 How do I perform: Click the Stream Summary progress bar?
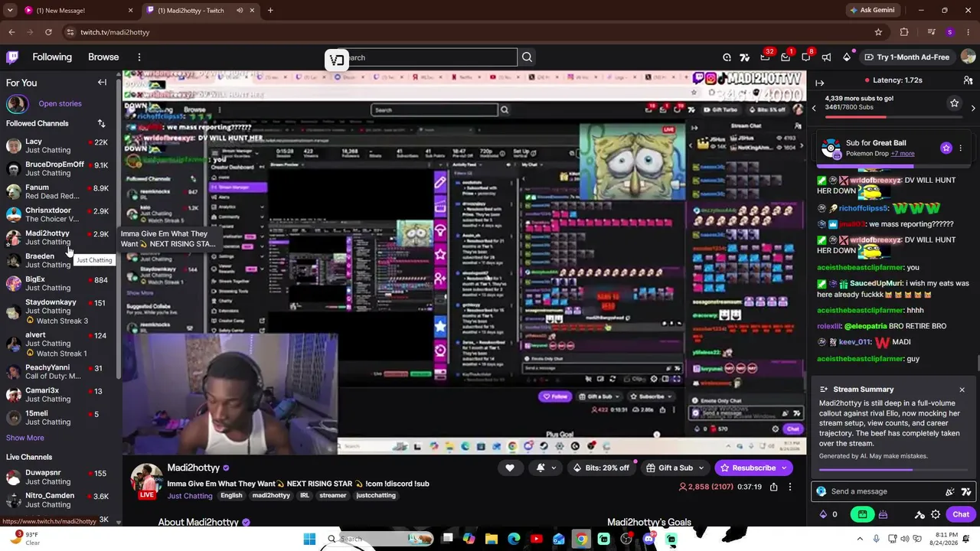[893, 470]
